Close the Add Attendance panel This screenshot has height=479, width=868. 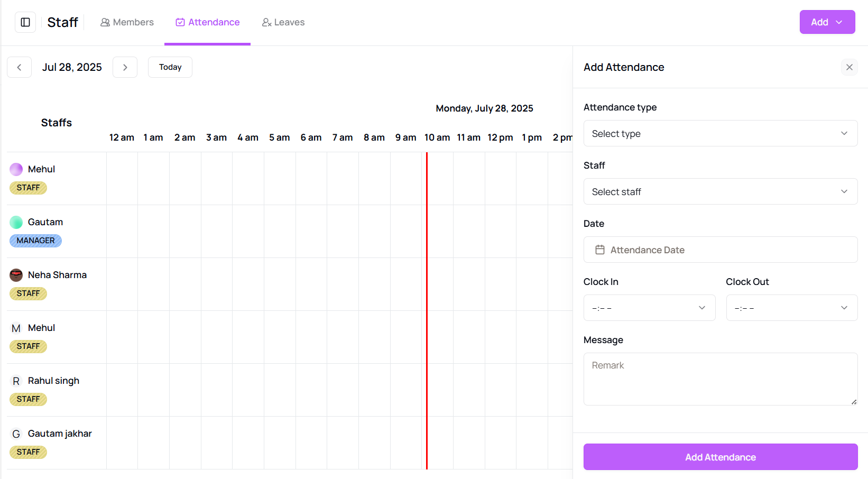click(x=849, y=67)
